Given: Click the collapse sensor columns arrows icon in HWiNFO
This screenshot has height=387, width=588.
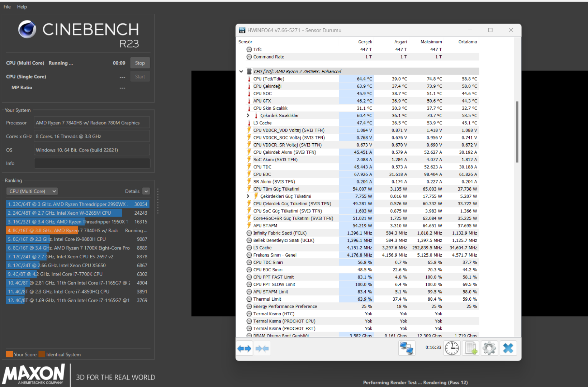Looking at the screenshot, I should pyautogui.click(x=262, y=348).
